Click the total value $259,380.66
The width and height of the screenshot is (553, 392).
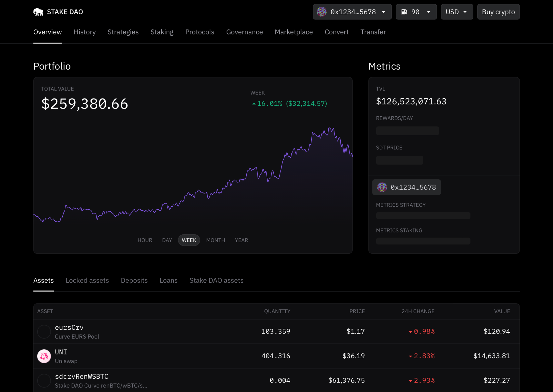click(85, 104)
